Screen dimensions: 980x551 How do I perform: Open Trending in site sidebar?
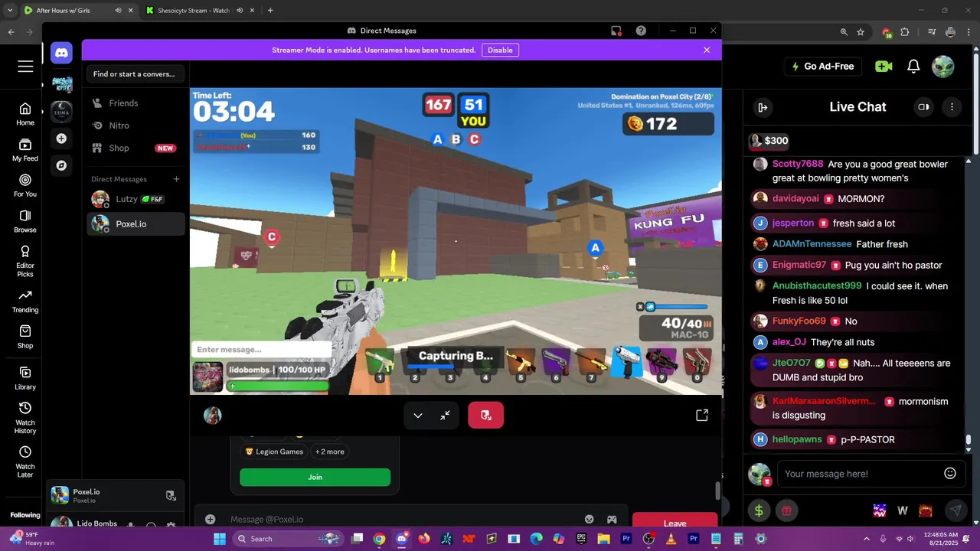(25, 302)
